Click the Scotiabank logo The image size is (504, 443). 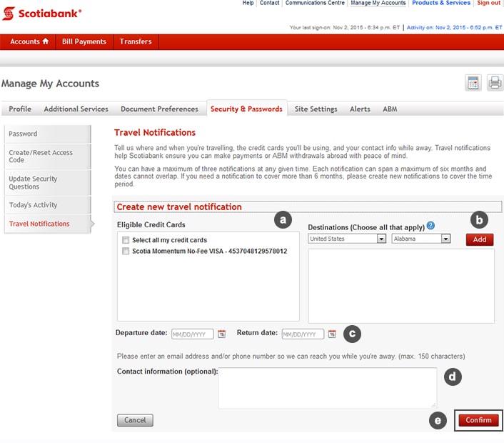click(x=42, y=14)
